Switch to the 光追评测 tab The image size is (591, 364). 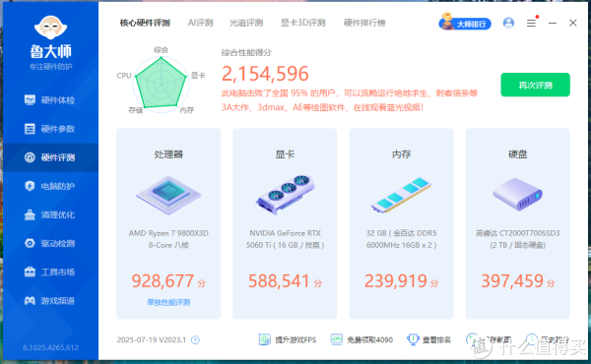[x=245, y=23]
